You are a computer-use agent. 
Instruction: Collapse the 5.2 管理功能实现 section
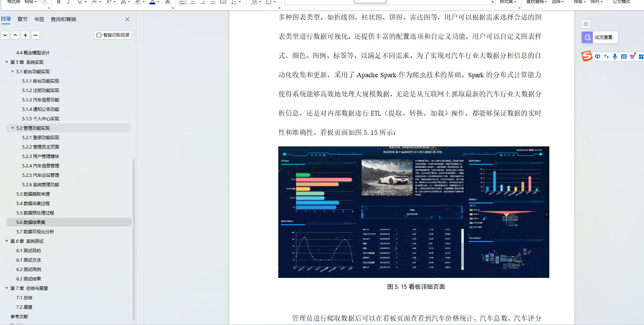(13, 128)
